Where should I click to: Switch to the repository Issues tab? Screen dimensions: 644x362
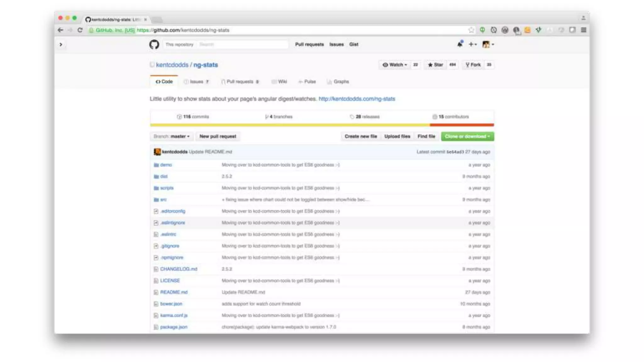pyautogui.click(x=197, y=82)
